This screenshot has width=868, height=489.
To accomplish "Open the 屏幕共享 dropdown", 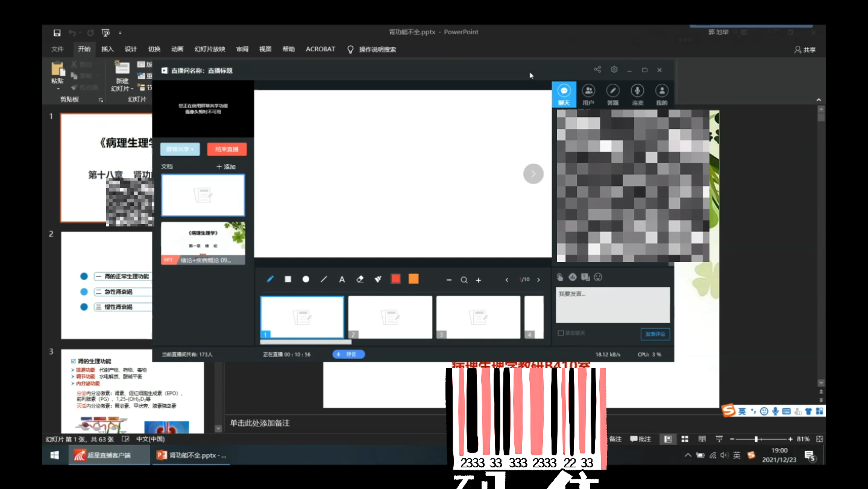I will (x=180, y=149).
